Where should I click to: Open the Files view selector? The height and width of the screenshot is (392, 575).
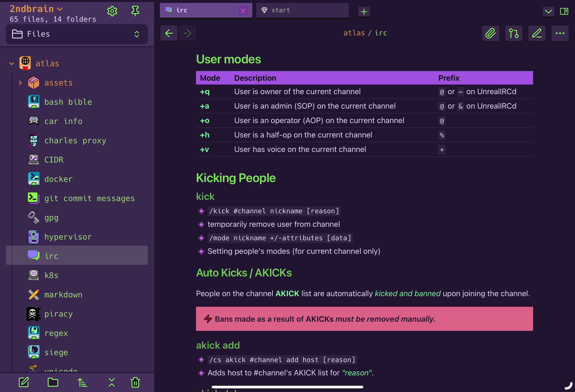(x=77, y=34)
